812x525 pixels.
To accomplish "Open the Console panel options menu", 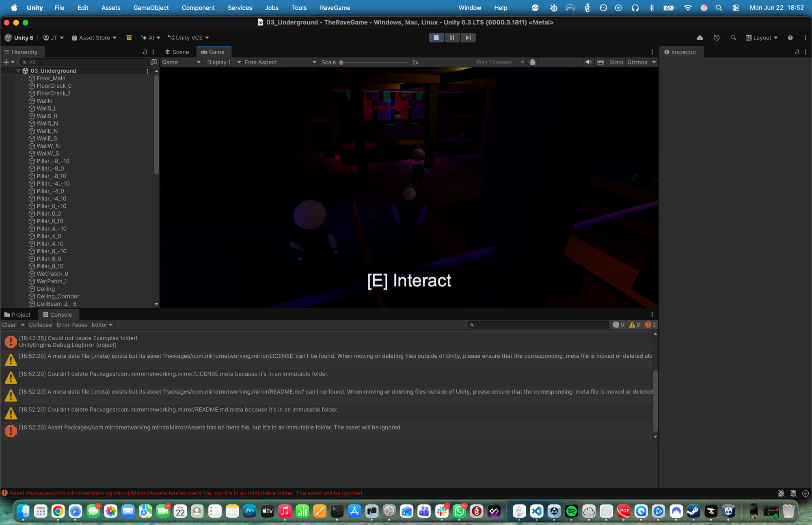I will [x=652, y=315].
